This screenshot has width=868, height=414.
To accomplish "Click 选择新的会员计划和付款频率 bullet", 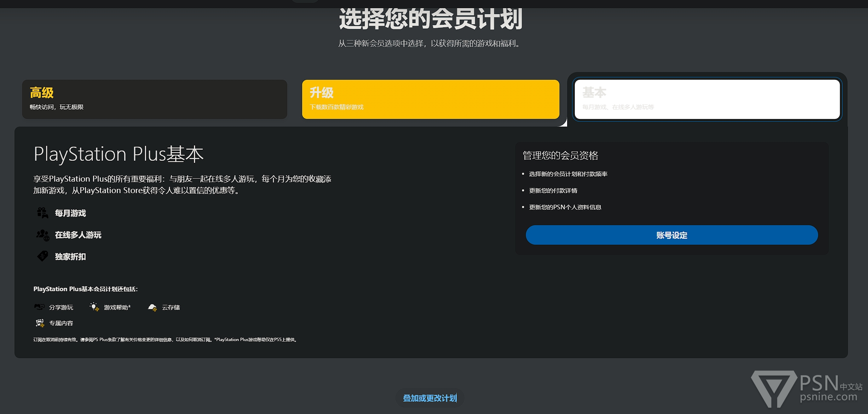I will point(568,174).
